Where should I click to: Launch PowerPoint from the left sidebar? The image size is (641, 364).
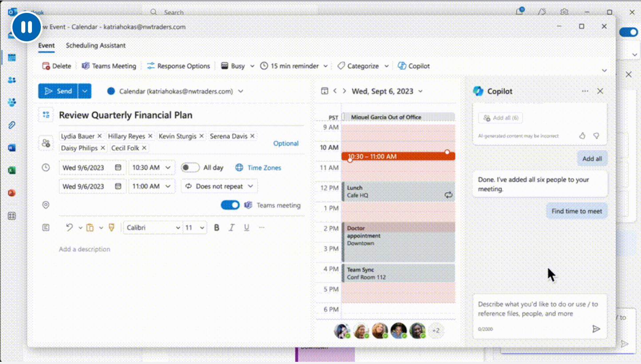[x=12, y=193]
